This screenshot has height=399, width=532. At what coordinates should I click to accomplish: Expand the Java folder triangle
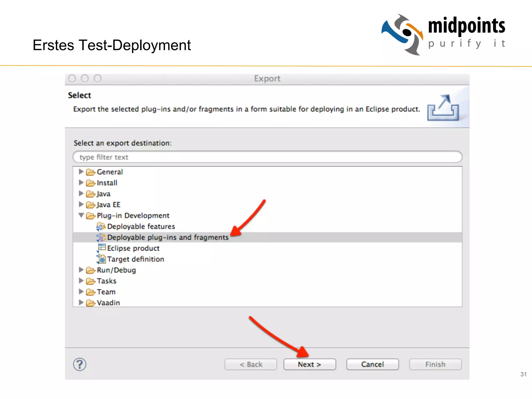[x=81, y=194]
